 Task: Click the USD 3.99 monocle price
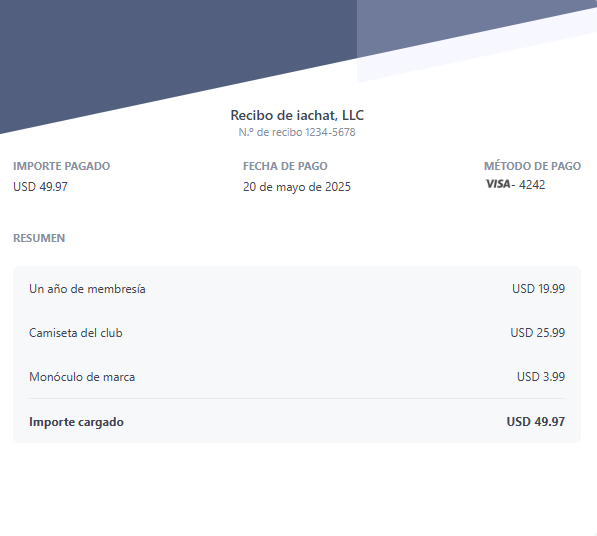coord(541,377)
